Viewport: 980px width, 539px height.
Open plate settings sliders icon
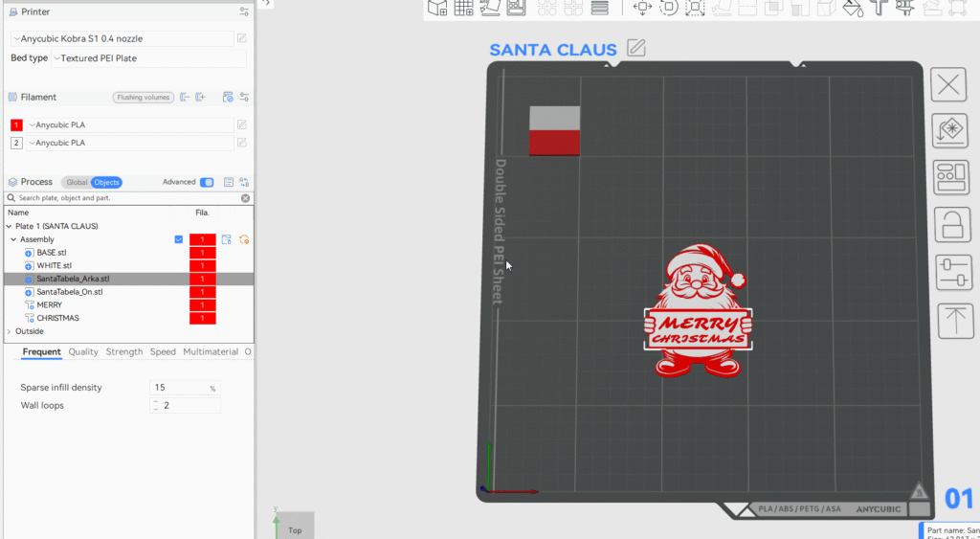tap(948, 273)
